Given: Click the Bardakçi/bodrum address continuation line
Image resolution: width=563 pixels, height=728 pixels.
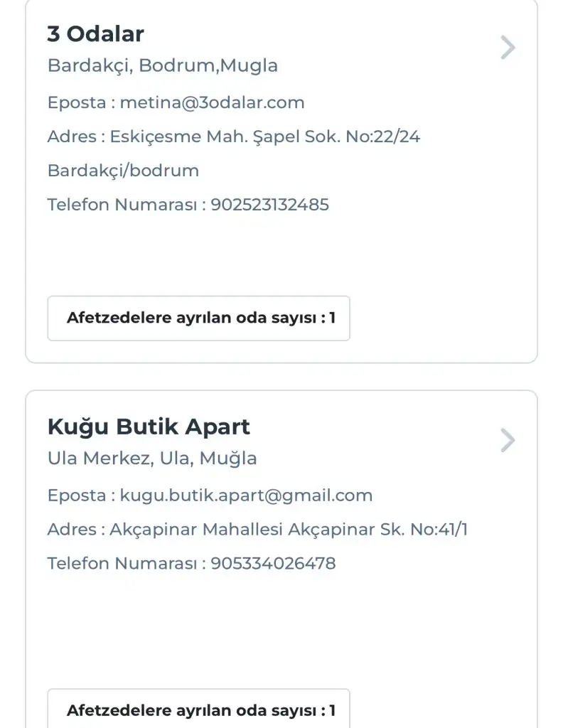Looking at the screenshot, I should 123,171.
